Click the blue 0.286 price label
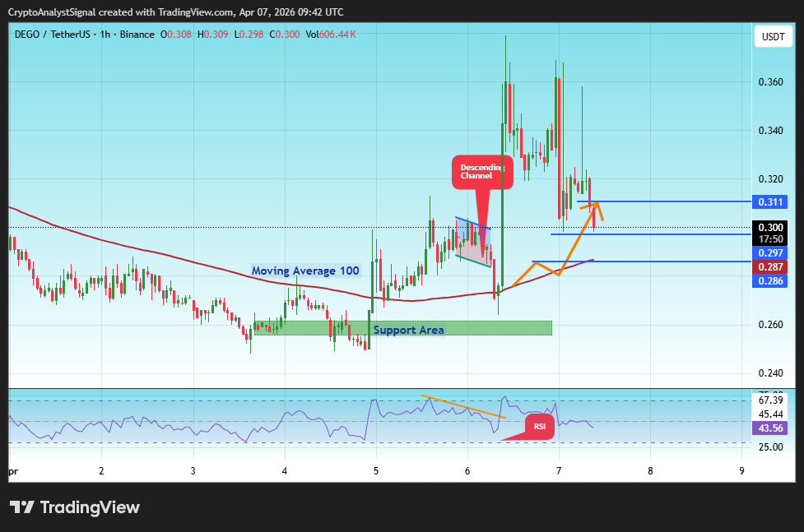Image resolution: width=804 pixels, height=532 pixels. point(770,281)
